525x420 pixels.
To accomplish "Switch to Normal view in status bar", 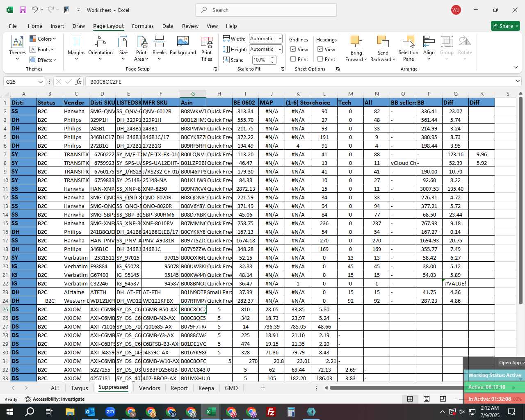I will pyautogui.click(x=410, y=399).
